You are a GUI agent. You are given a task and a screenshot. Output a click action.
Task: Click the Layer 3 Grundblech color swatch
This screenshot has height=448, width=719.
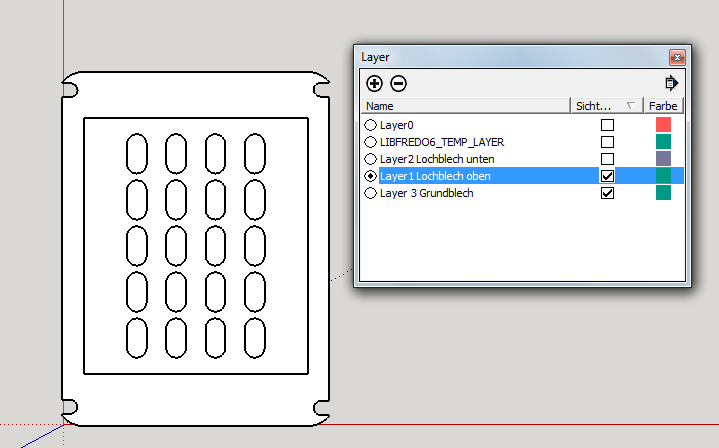(663, 193)
